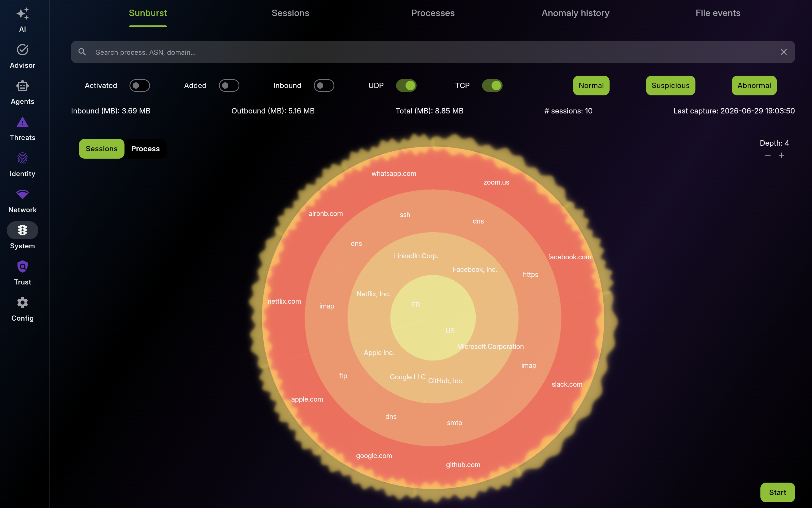Screen dimensions: 812x508
Task: Select the https protocol segment
Action: pyautogui.click(x=531, y=275)
